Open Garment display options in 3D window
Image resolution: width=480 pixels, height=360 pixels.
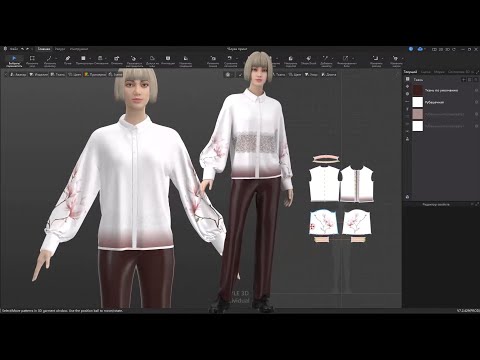(x=39, y=75)
